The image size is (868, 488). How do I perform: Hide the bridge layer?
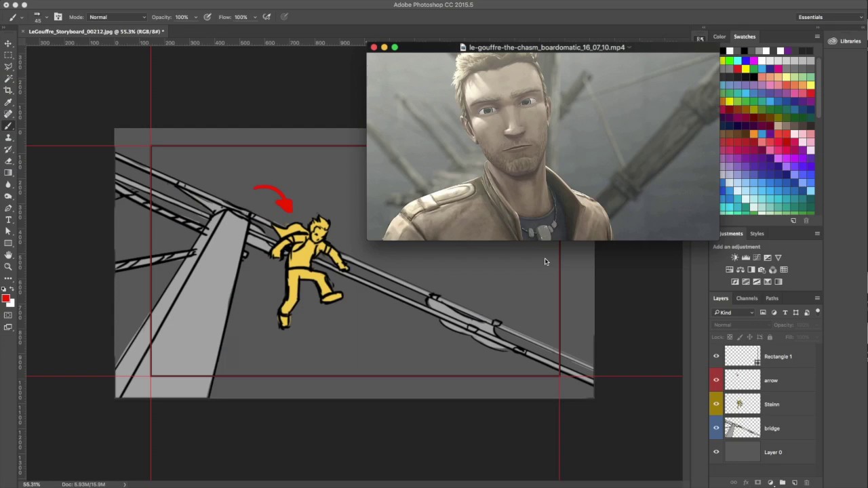[x=716, y=428]
